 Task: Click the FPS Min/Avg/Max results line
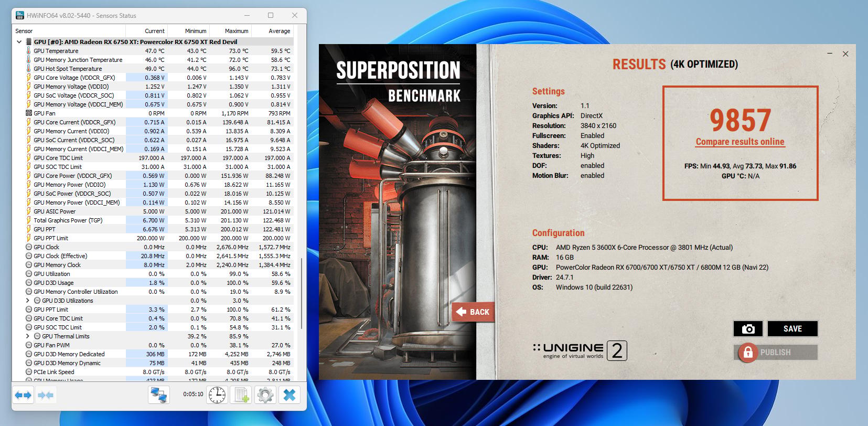[740, 166]
